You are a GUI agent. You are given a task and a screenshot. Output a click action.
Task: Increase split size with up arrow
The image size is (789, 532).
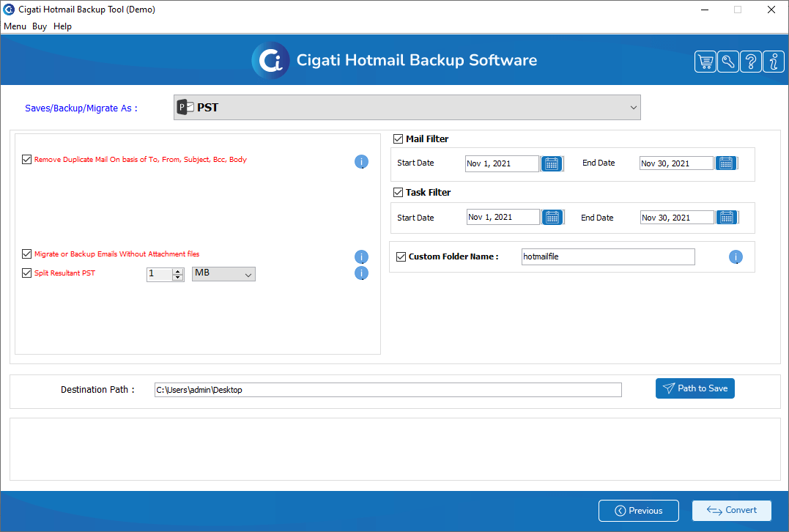[x=177, y=271]
